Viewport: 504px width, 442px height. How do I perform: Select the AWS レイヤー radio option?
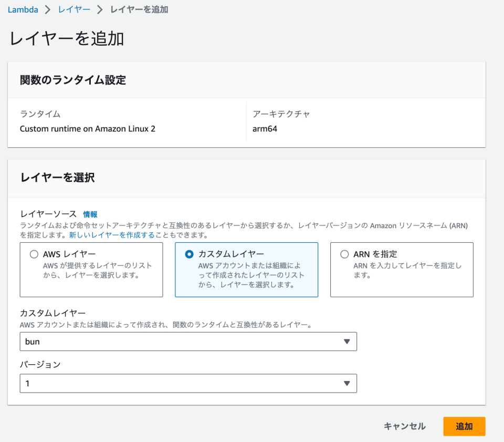tap(34, 254)
